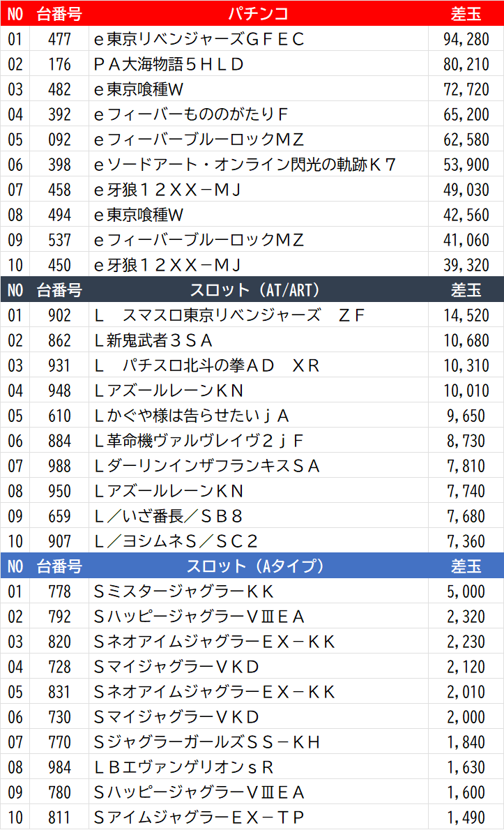Select SジャグラーガールズSS-KH machine name
The image size is (504, 830).
[x=207, y=743]
